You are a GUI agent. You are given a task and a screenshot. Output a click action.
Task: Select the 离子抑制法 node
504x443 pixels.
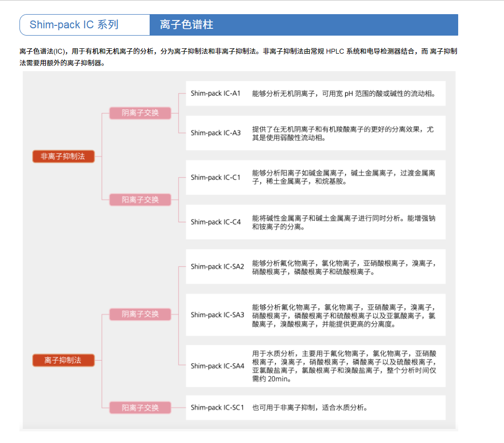[63, 360]
